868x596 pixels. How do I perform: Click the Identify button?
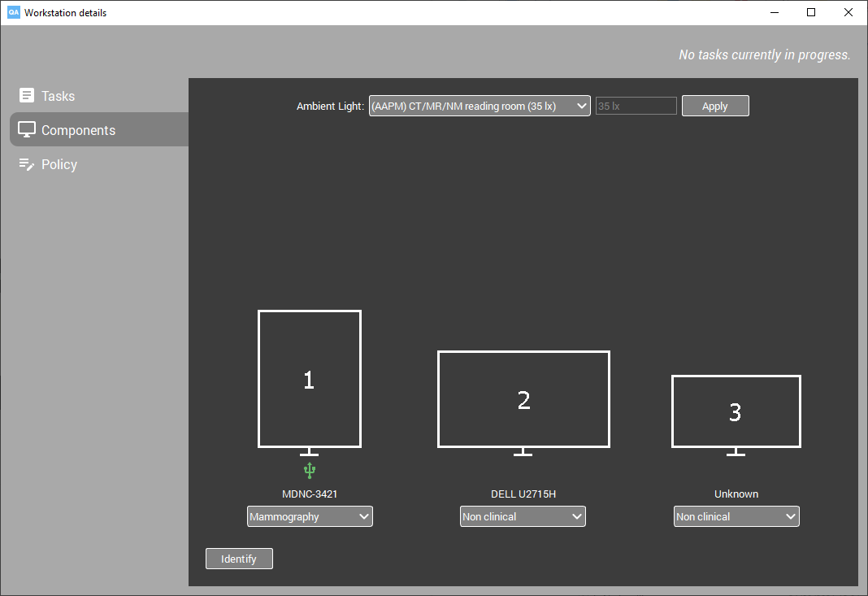coord(239,559)
